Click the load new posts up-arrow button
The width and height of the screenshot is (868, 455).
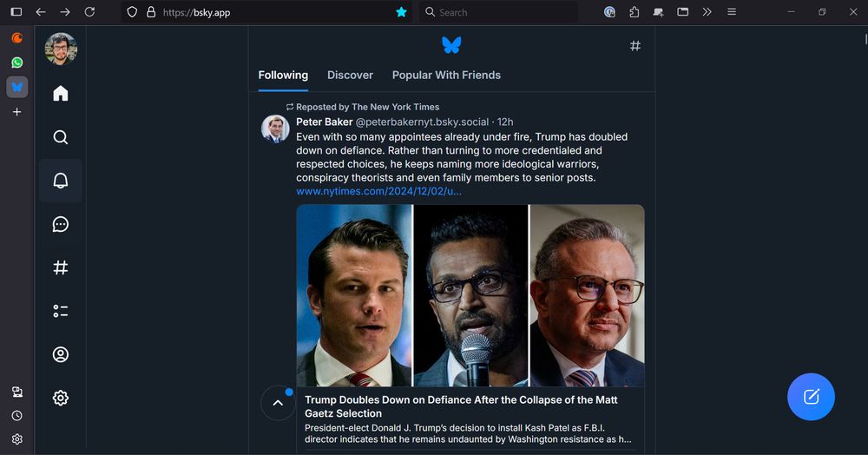(x=278, y=403)
